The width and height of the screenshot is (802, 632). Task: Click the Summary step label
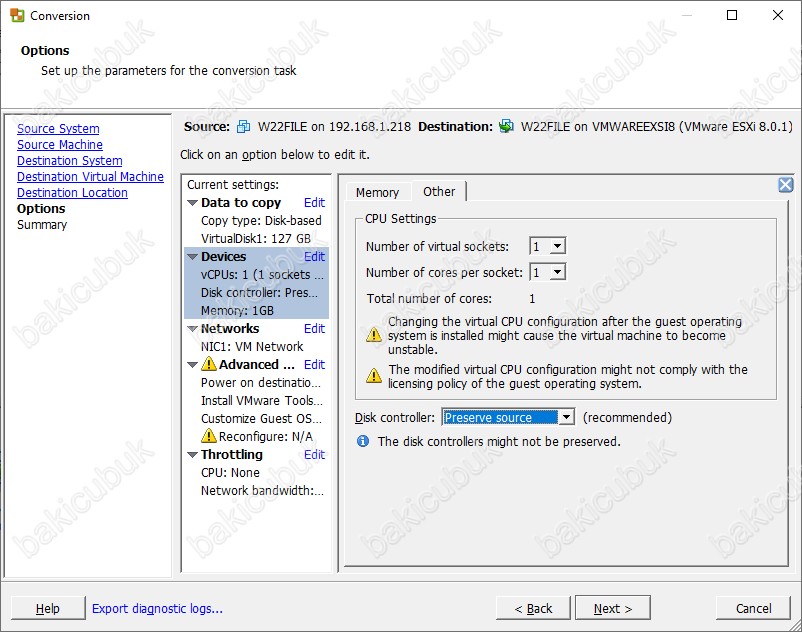click(42, 224)
